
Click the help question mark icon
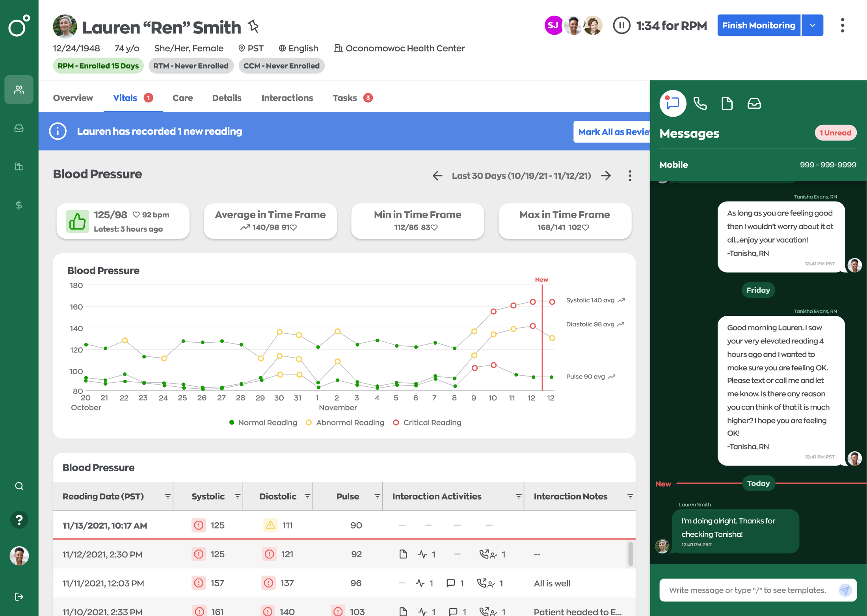pos(19,520)
